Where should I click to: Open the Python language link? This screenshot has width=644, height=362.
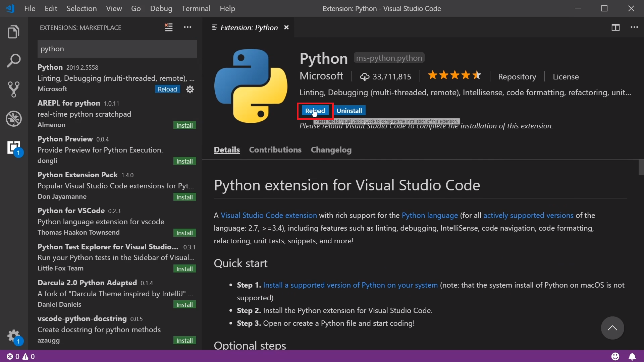[x=430, y=215]
